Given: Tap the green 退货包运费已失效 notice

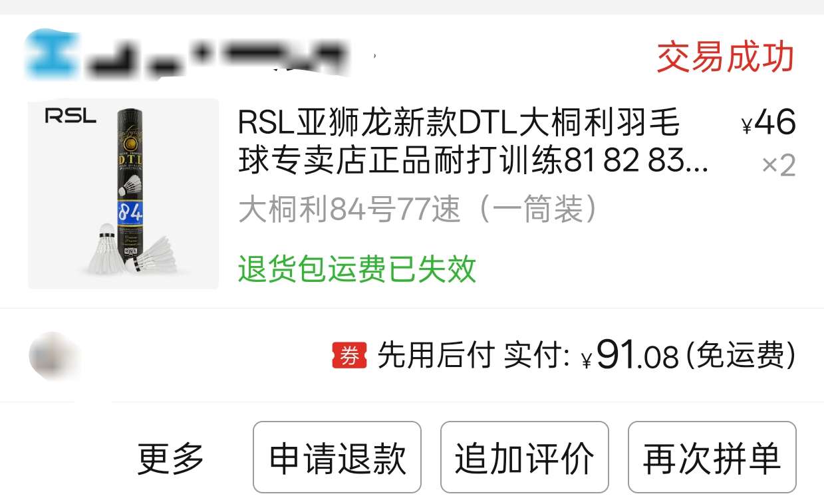Looking at the screenshot, I should (357, 269).
